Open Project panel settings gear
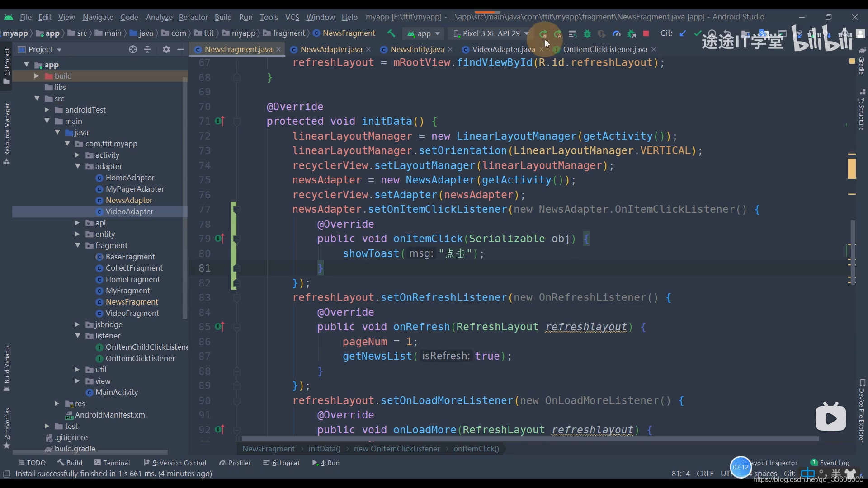Screen dimensions: 868x488 pos(166,49)
